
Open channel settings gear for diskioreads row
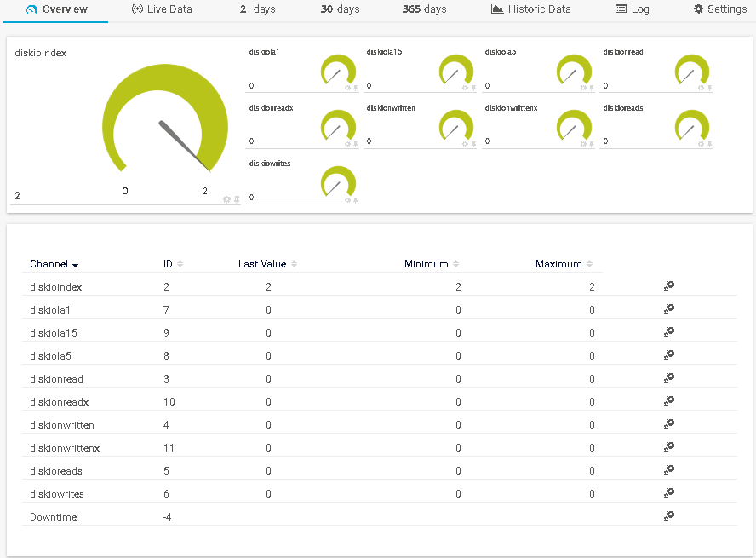[x=669, y=470]
